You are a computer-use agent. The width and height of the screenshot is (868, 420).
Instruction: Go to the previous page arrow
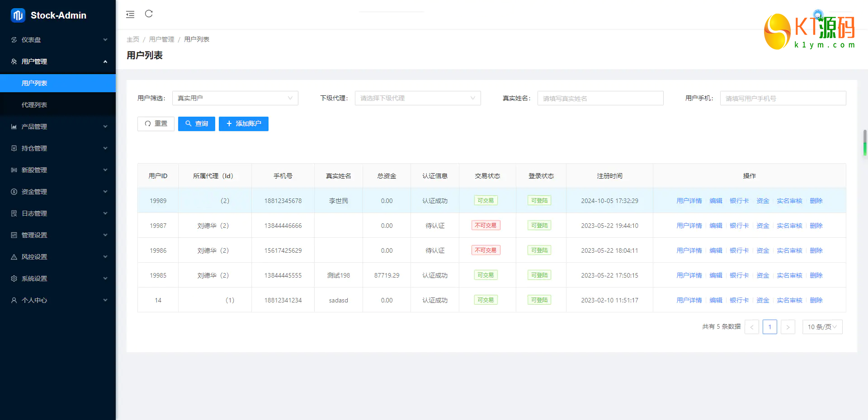[x=752, y=327]
